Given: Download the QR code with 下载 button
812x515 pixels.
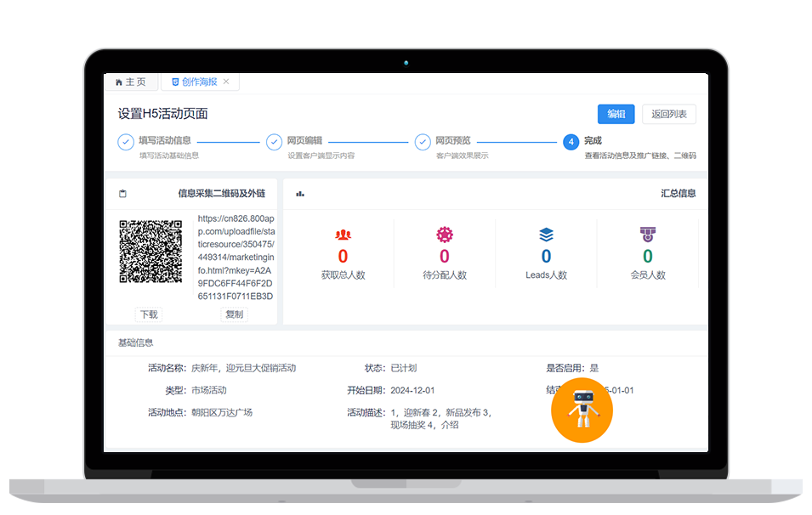Looking at the screenshot, I should coord(149,314).
